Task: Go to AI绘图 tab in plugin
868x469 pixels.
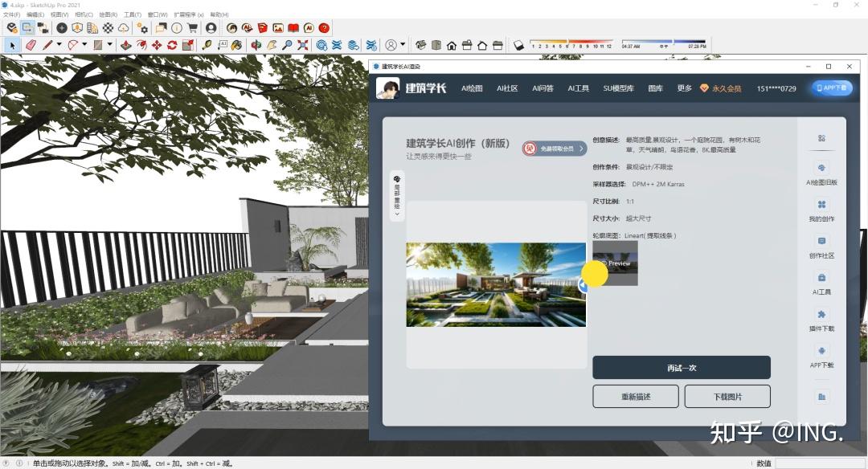Action: coord(473,88)
